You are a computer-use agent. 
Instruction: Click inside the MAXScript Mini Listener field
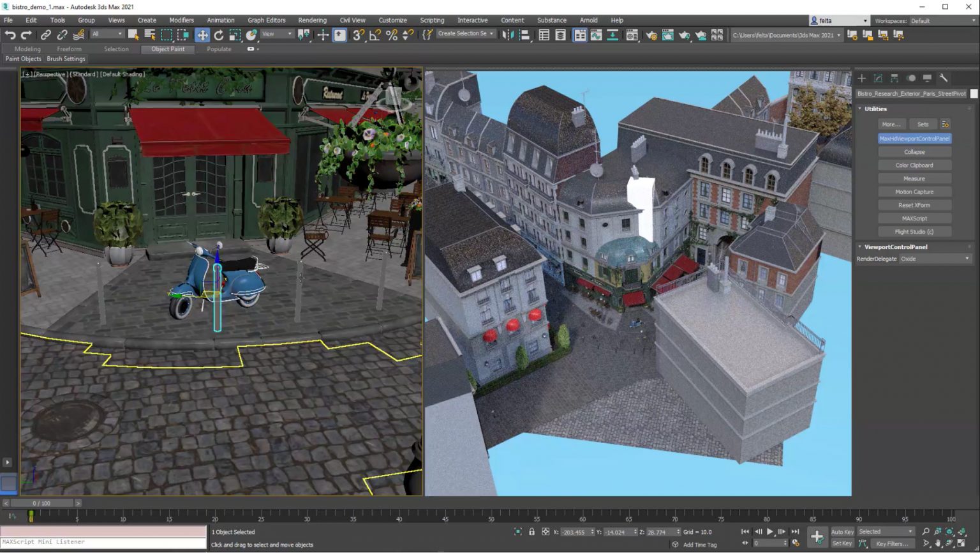coord(102,542)
